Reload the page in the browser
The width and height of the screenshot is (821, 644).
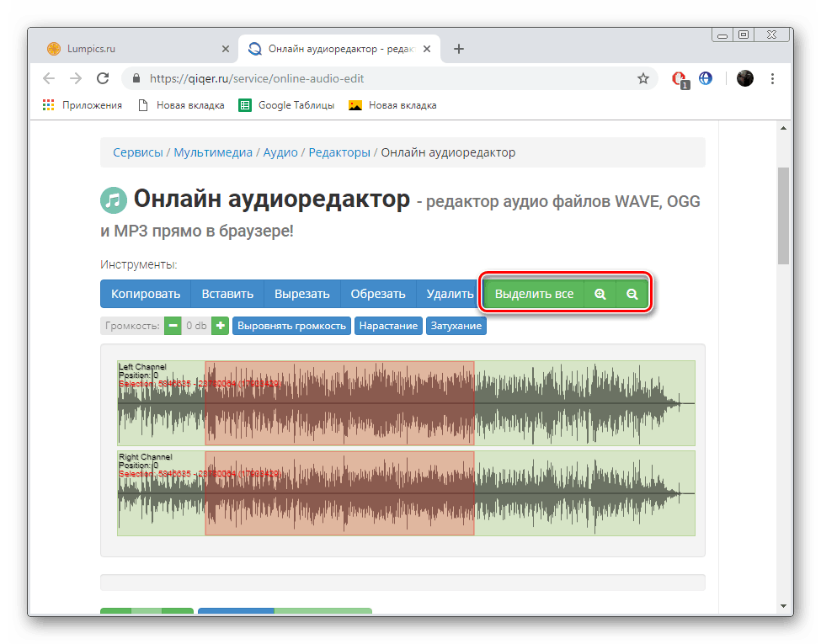(103, 78)
